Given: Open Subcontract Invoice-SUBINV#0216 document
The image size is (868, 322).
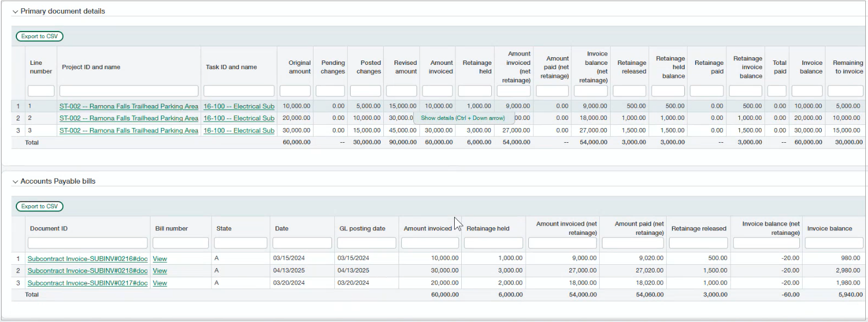Looking at the screenshot, I should 87,259.
